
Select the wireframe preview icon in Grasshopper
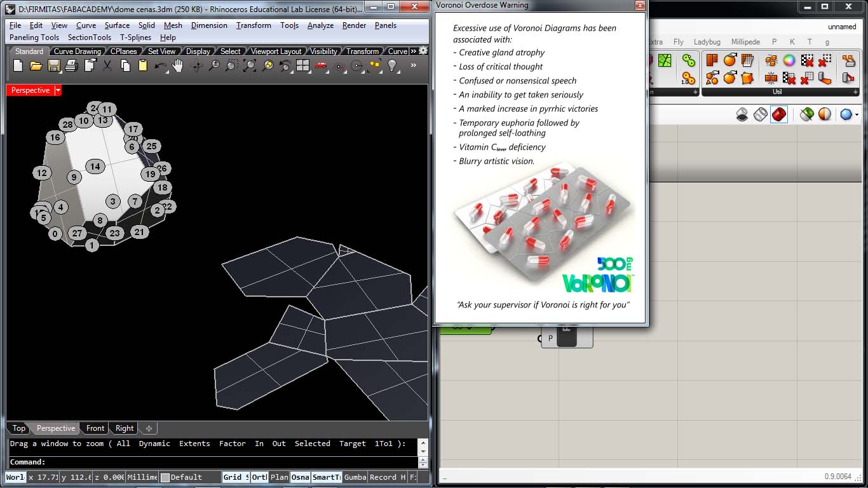[x=761, y=114]
